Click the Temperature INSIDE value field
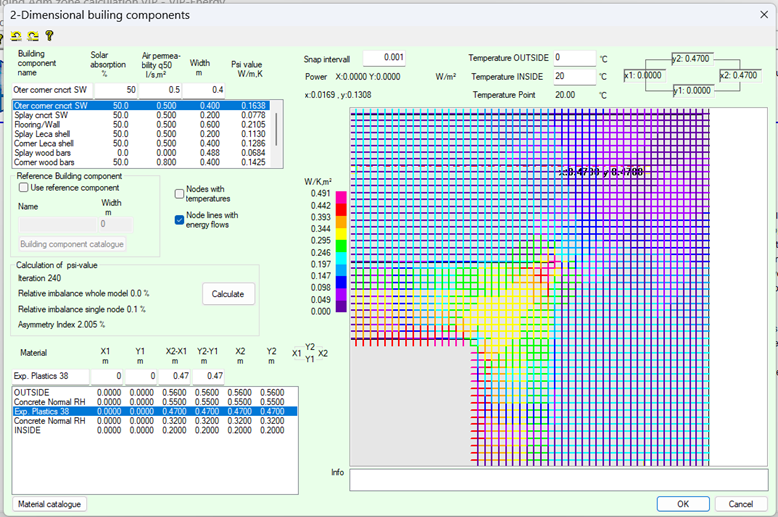This screenshot has height=517, width=778. 574,76
